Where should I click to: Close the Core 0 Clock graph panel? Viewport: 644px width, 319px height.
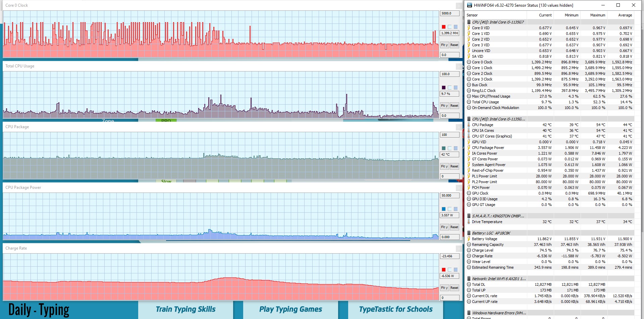tap(459, 6)
